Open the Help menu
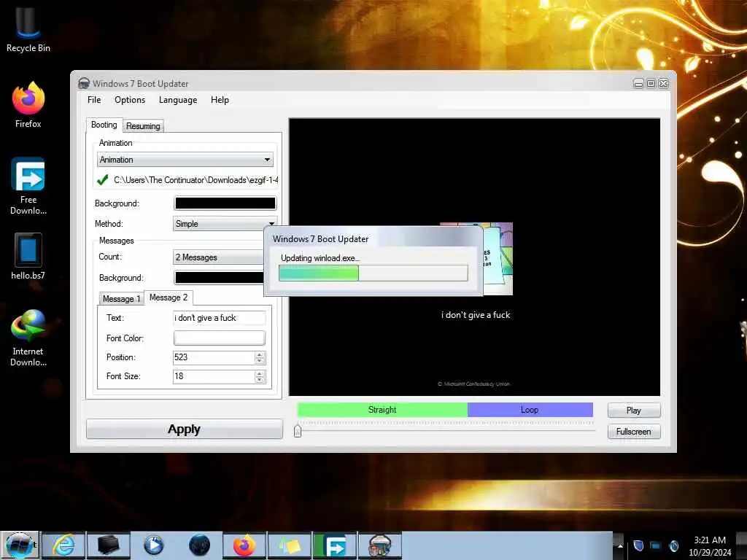747x560 pixels. [220, 99]
